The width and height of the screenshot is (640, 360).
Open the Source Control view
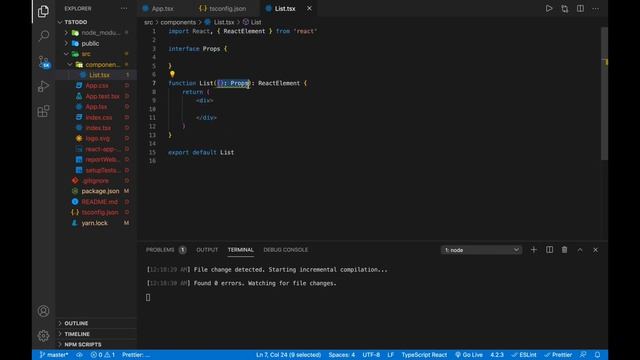[x=43, y=62]
